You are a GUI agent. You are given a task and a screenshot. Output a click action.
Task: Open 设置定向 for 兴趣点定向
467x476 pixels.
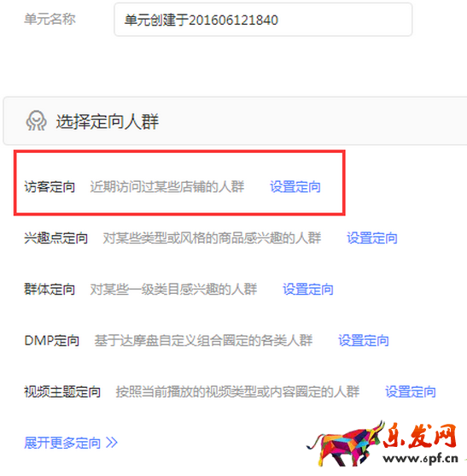point(372,238)
